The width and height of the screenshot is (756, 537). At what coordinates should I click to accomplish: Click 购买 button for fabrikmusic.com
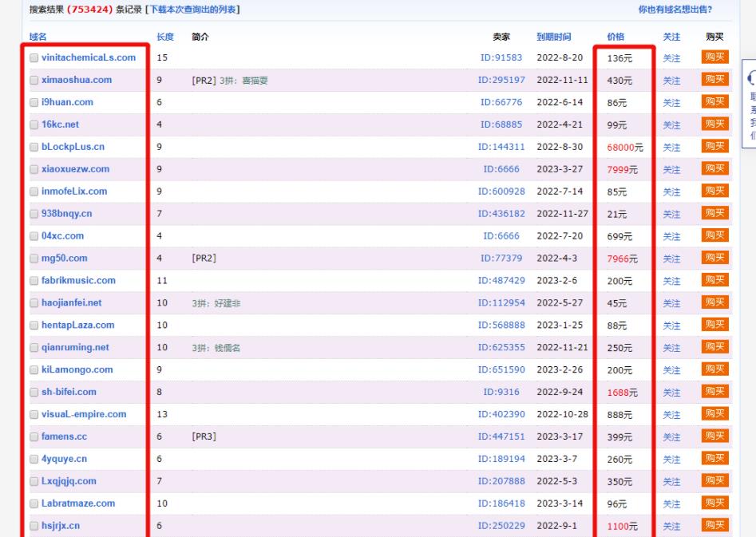(714, 281)
